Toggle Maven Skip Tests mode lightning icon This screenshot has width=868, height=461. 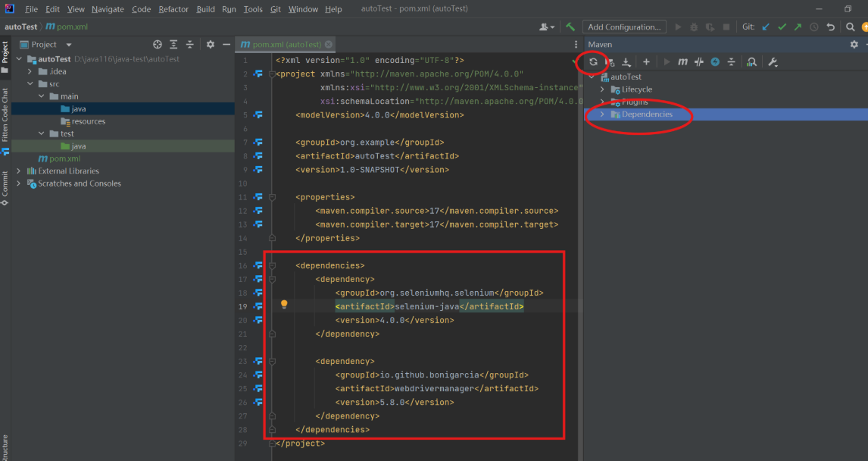click(715, 62)
